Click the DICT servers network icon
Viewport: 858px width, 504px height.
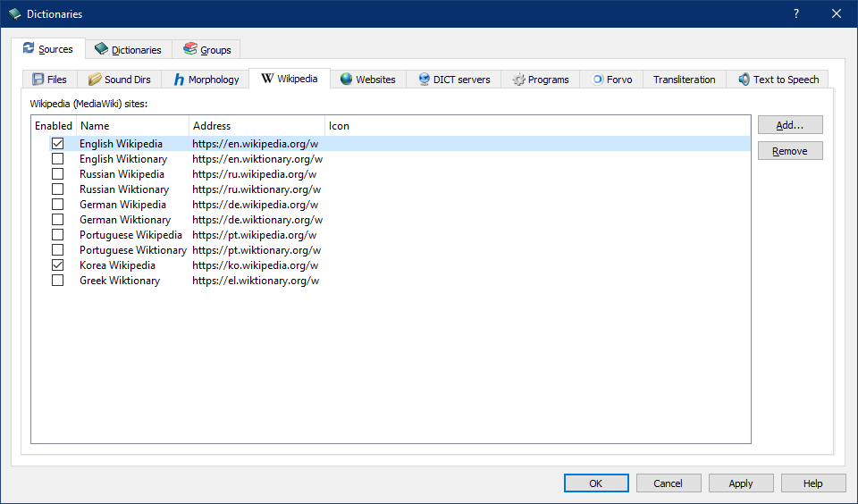coord(424,80)
